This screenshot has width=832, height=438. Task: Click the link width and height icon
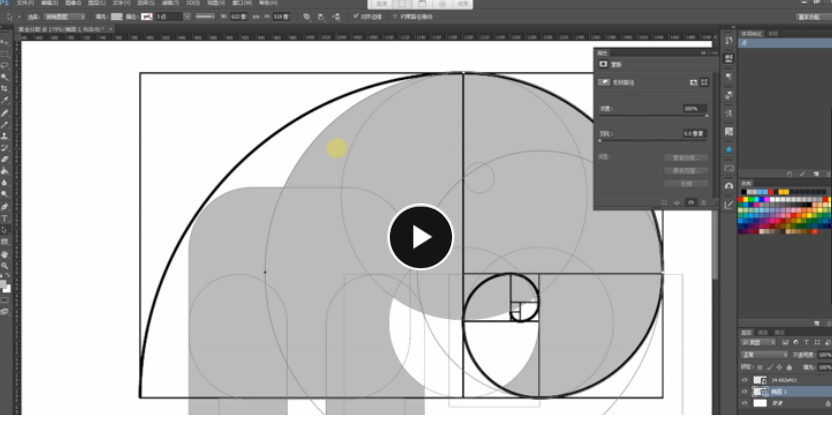[x=256, y=16]
